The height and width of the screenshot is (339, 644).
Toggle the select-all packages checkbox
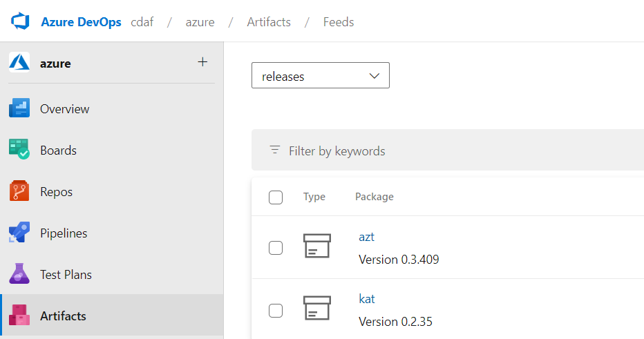(276, 197)
